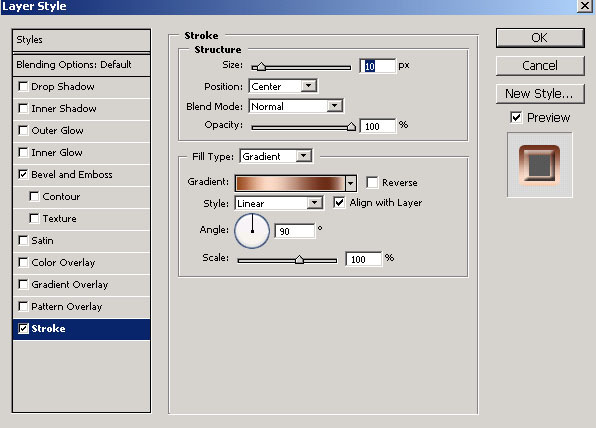
Task: Toggle the Preview checkbox
Action: coord(516,117)
